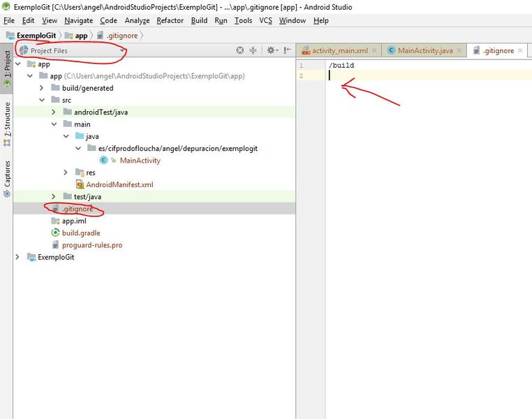Toggle the 1: Project tool window
532x419 pixels.
click(x=7, y=69)
